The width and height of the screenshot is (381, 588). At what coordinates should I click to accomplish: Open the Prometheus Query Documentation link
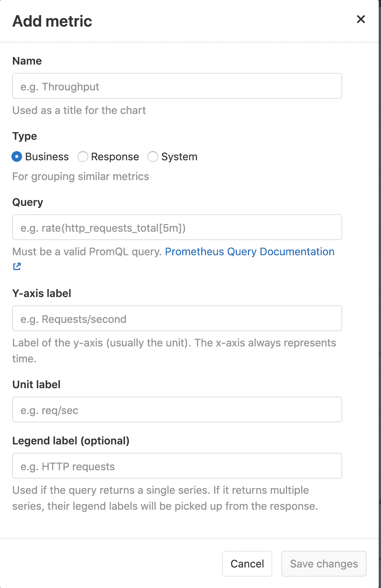coord(249,251)
